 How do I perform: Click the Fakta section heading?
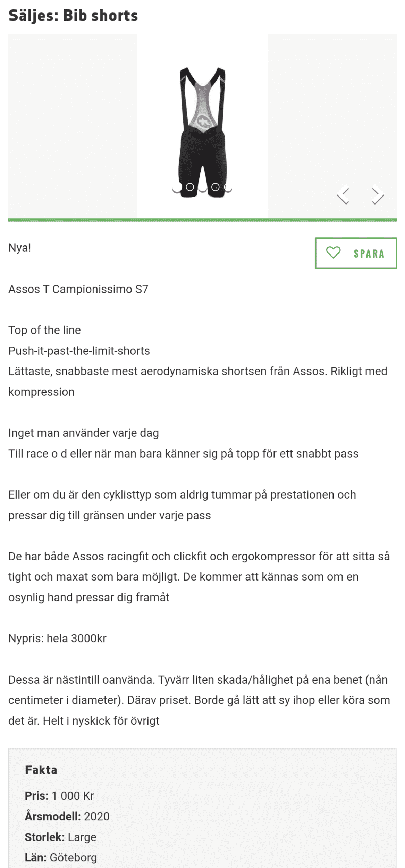click(41, 770)
